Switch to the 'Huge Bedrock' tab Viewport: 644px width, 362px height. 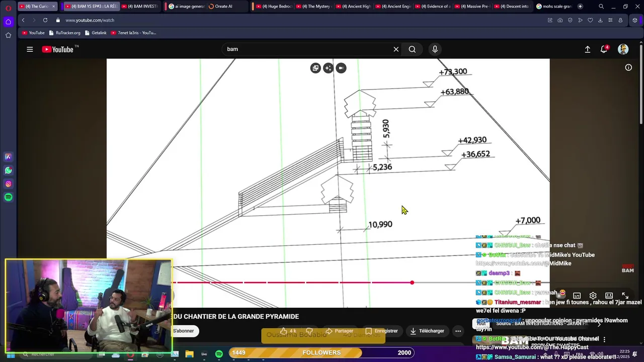pyautogui.click(x=274, y=7)
